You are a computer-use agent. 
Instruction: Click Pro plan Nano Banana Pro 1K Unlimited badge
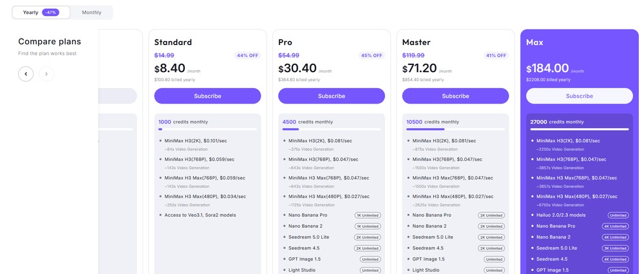coord(368,215)
